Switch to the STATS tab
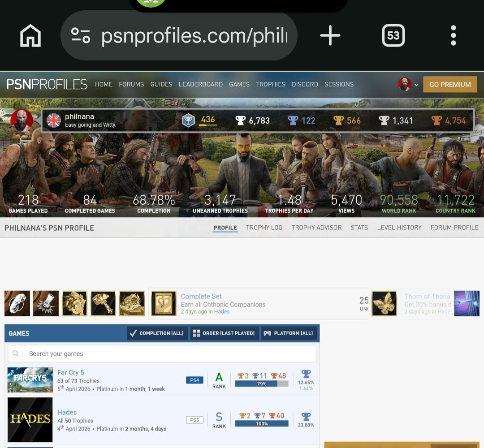This screenshot has height=448, width=484. click(359, 228)
